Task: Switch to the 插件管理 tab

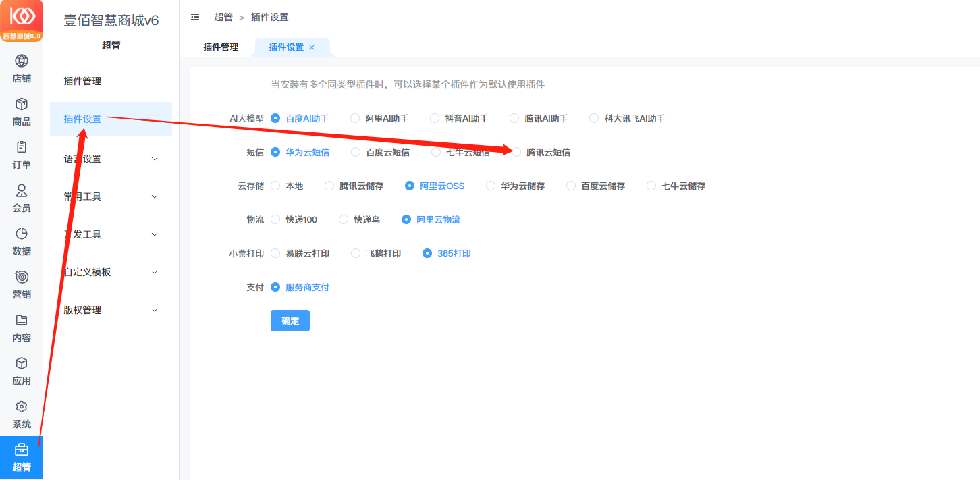Action: coord(221,47)
